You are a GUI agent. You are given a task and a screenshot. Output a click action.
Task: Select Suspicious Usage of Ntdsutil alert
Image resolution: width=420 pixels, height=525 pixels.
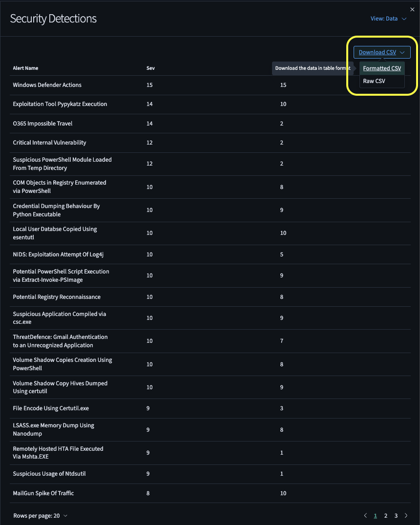(x=49, y=474)
